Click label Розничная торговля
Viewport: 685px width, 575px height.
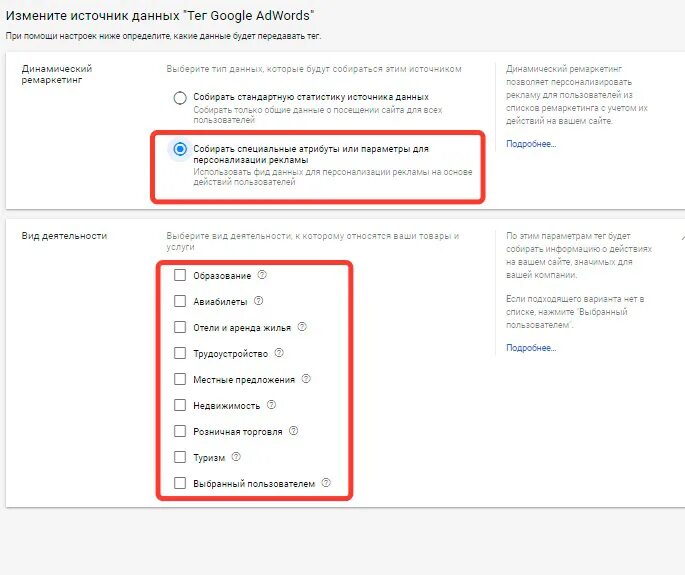pyautogui.click(x=238, y=432)
